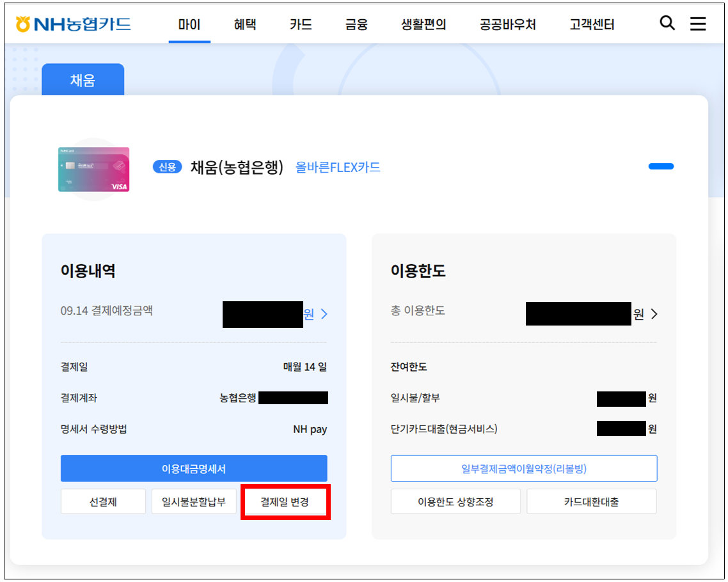
Task: Expand the 결제예정금액 chevron arrow
Action: pos(324,314)
